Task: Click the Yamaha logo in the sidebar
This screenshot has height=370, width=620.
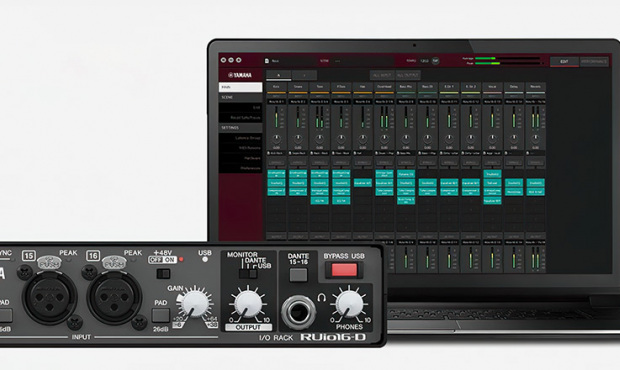Action: pos(240,75)
